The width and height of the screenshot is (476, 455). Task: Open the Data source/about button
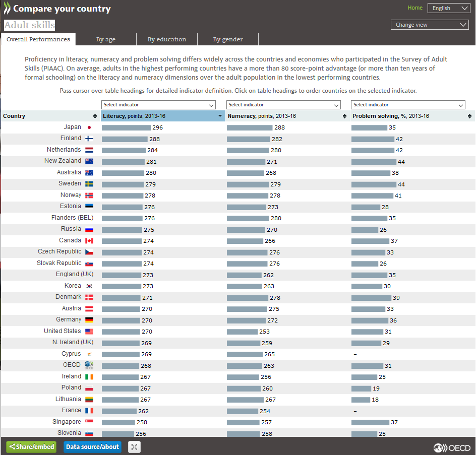tap(92, 447)
